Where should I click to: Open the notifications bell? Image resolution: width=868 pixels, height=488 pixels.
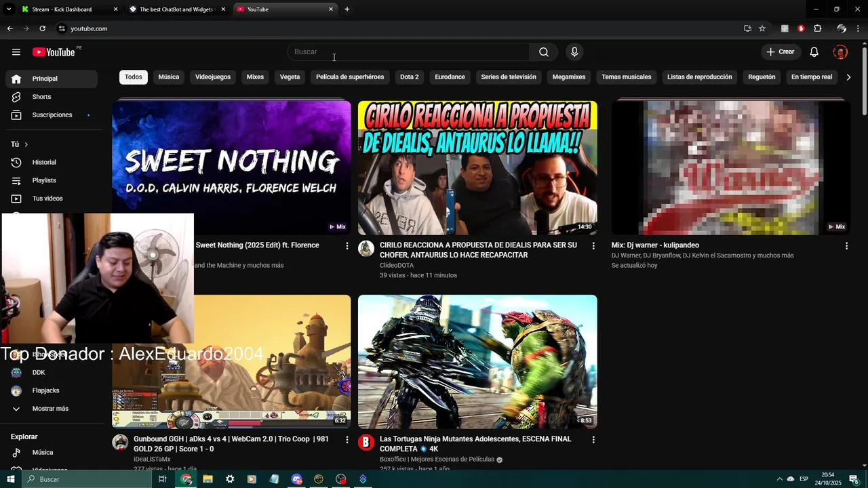tap(814, 52)
